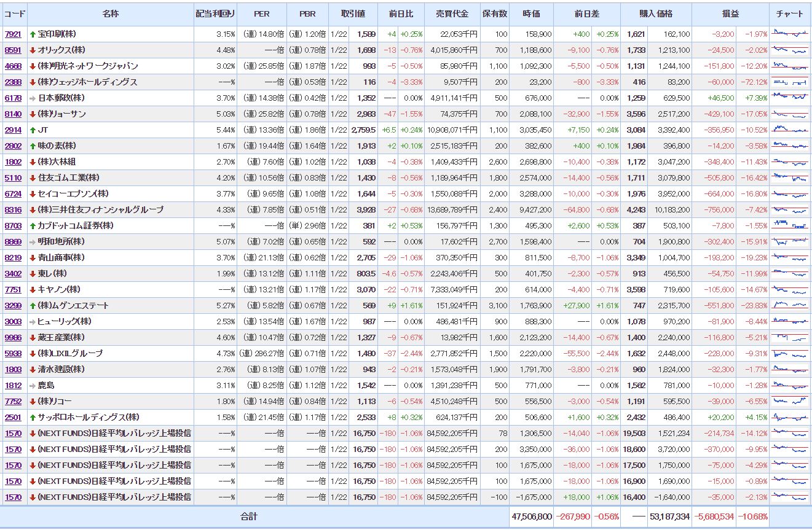The height and width of the screenshot is (530, 812).
Task: Open stock code link 8316
Action: point(13,209)
